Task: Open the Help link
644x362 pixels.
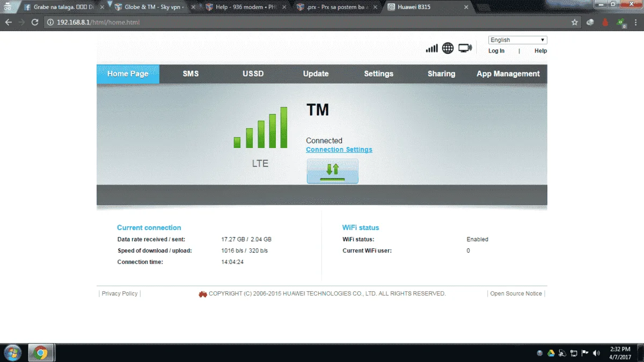Action: coord(540,51)
